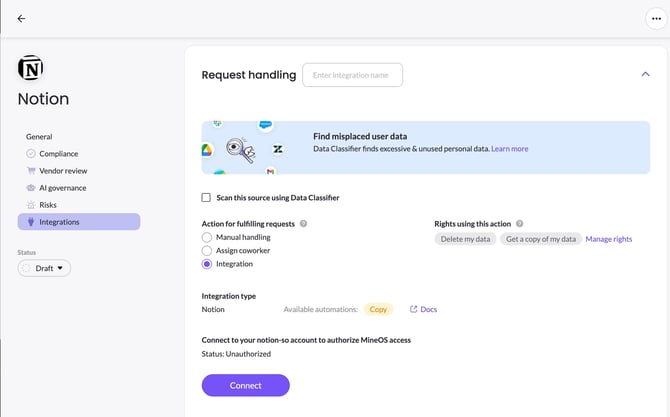Click the Notion logo icon
Screen dimensions: 670x417
(30, 68)
